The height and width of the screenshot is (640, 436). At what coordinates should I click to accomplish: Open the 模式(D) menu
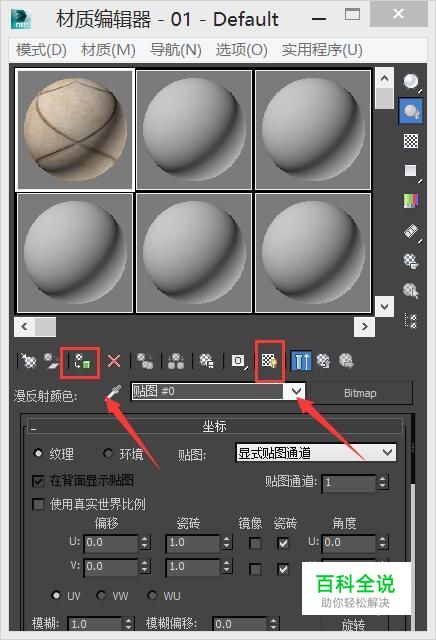[x=41, y=50]
